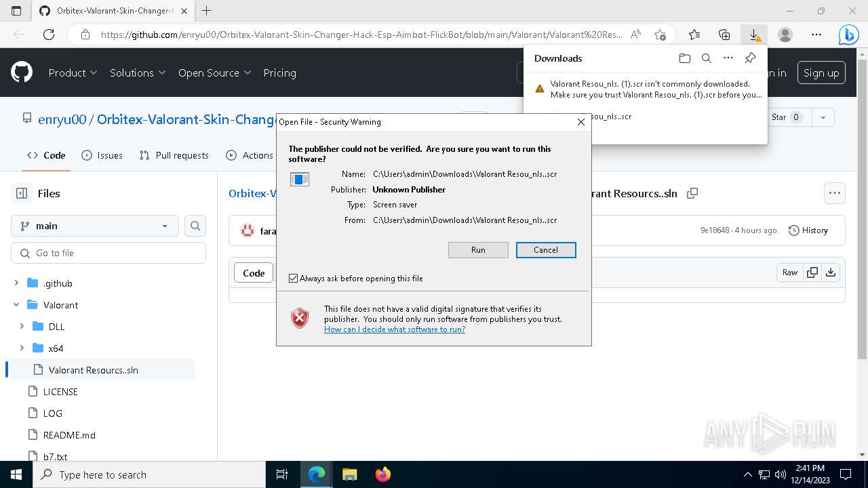Uncheck Always ask before opening this file
The width and height of the screenshot is (868, 488).
[293, 279]
